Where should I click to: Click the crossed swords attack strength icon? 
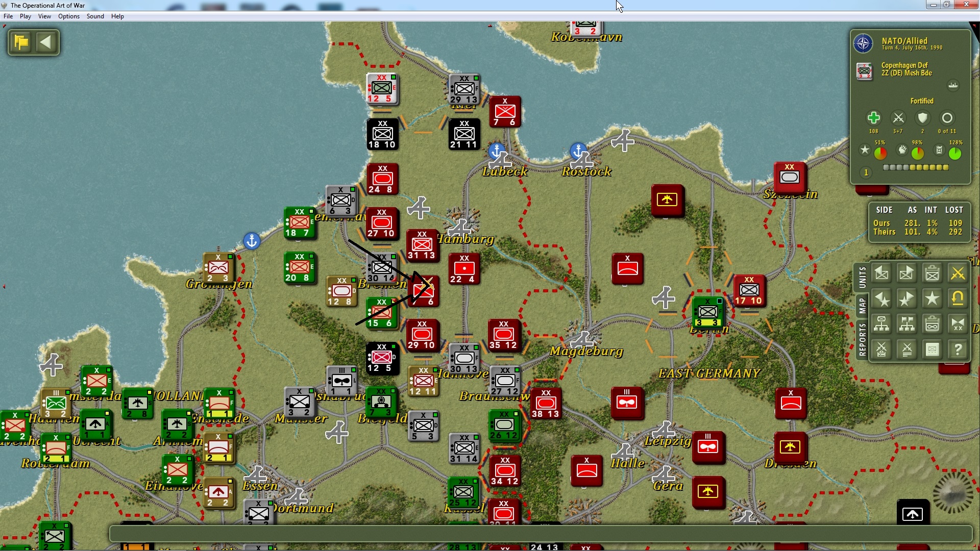point(898,118)
